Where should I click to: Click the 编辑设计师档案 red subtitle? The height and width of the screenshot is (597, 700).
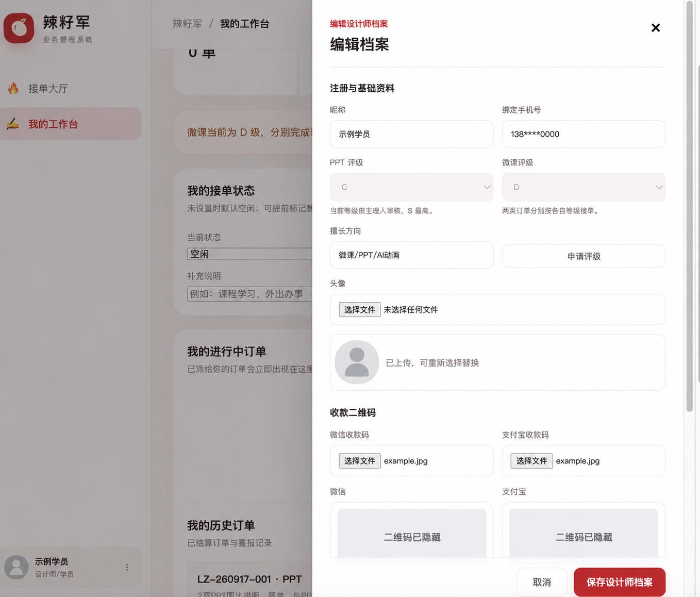point(359,24)
